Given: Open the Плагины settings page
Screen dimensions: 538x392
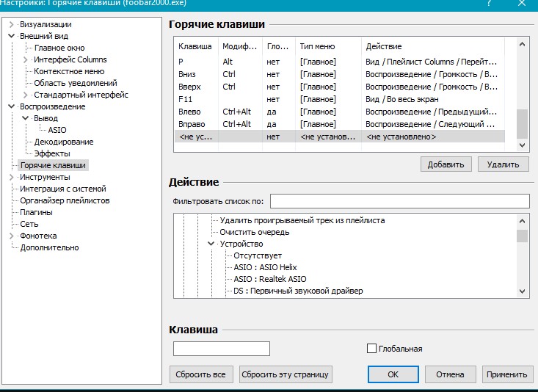Looking at the screenshot, I should tap(36, 212).
